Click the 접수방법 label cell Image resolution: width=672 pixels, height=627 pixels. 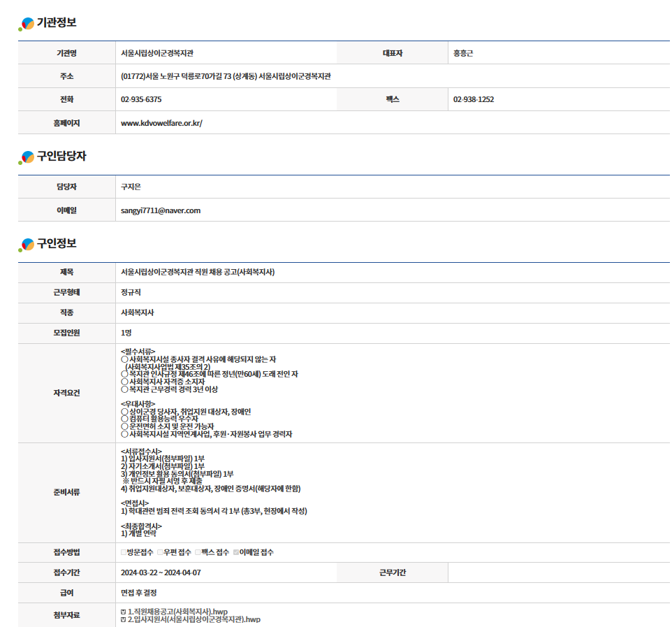[67, 552]
